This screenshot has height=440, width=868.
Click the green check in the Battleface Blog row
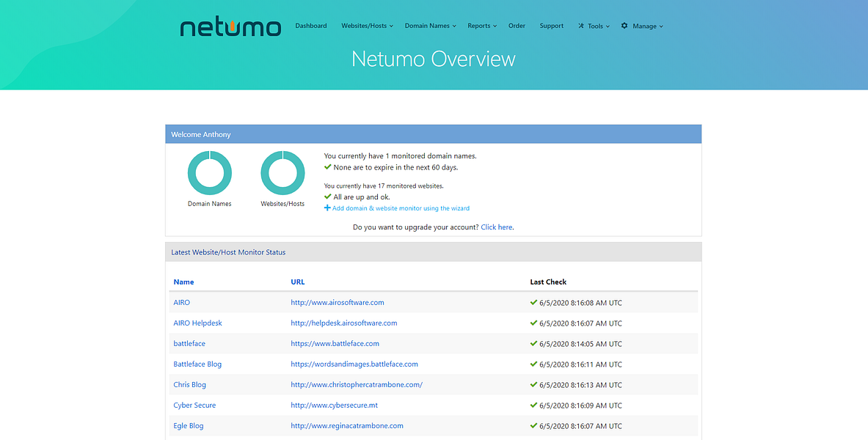click(x=533, y=364)
